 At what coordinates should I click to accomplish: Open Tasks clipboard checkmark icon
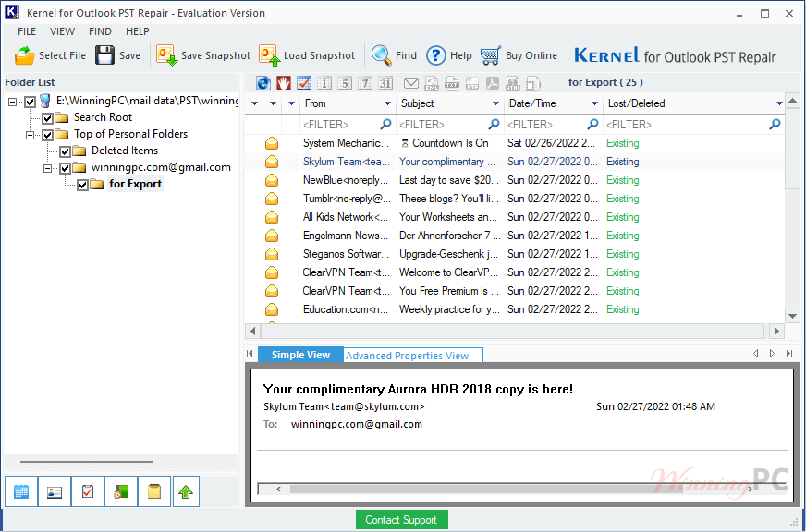click(x=88, y=491)
